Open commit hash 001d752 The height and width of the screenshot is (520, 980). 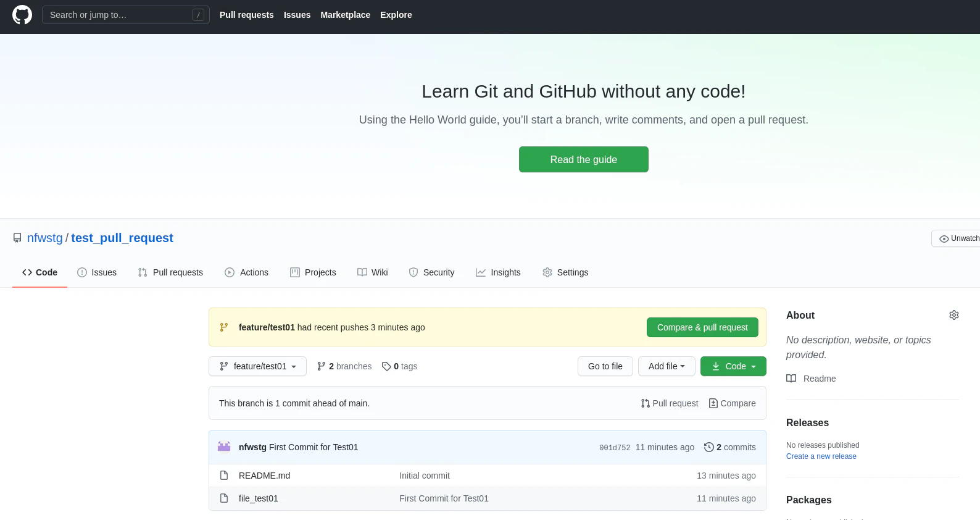(x=615, y=448)
